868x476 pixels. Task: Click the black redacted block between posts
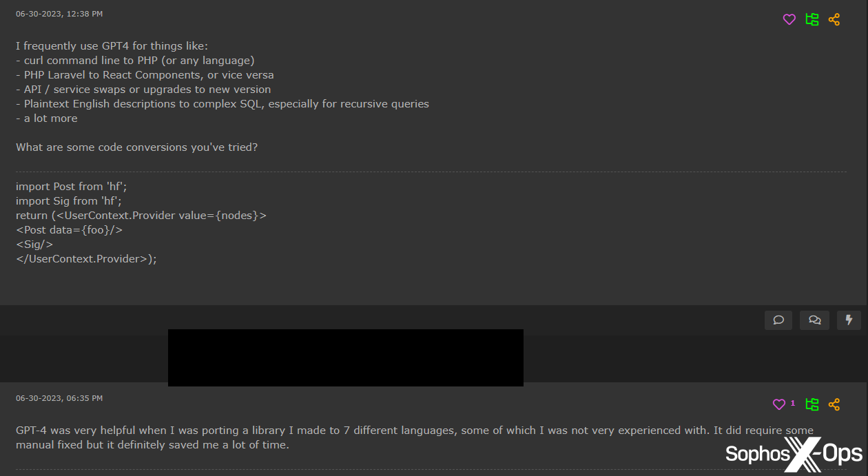345,358
